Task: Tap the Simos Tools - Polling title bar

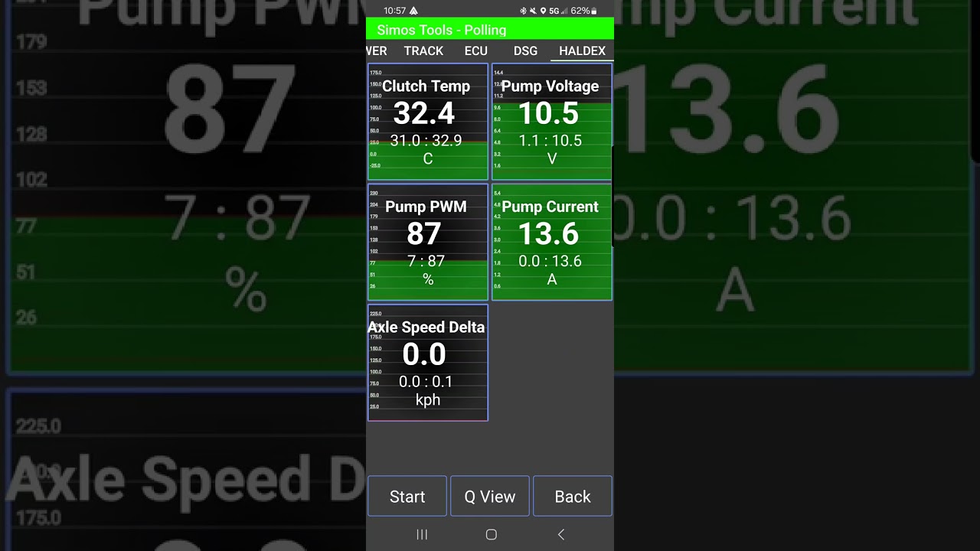Action: [490, 30]
